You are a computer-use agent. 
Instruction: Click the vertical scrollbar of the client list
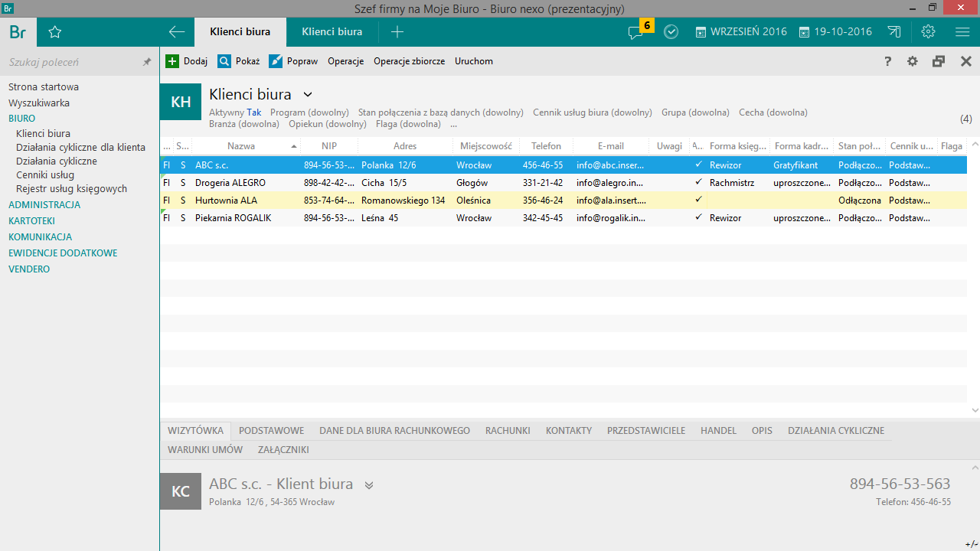(974, 275)
